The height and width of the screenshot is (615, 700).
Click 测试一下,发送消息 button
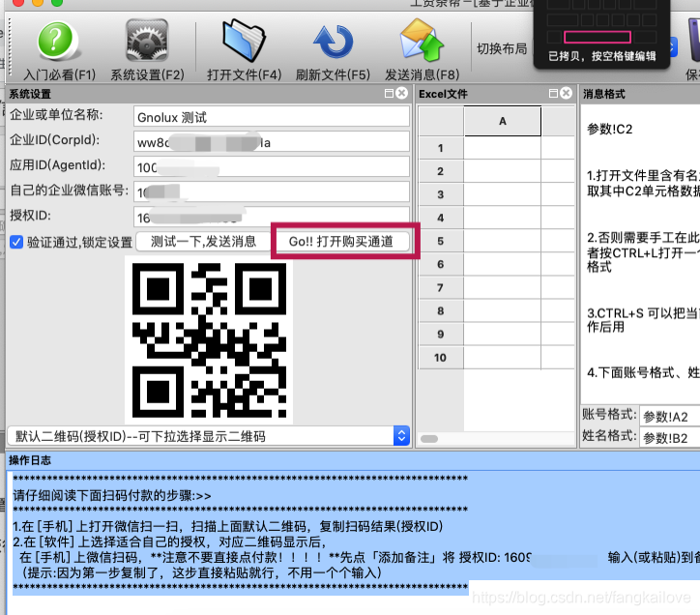pos(203,242)
